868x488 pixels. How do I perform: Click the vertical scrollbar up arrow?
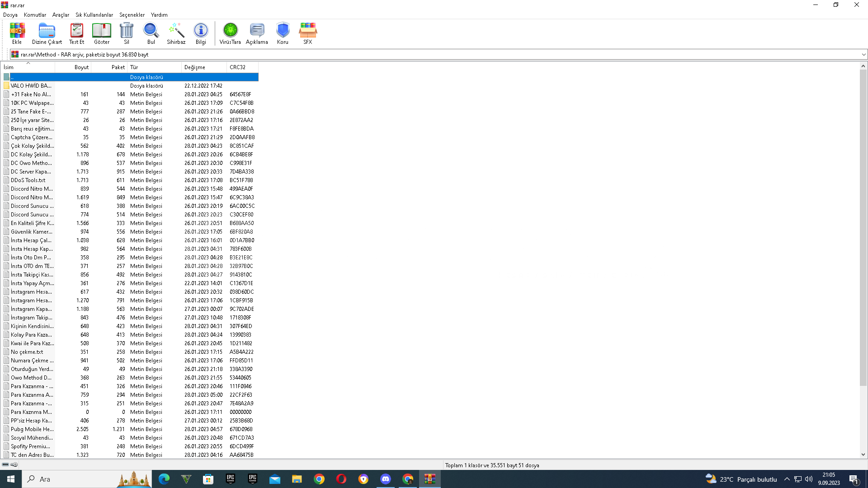(x=863, y=66)
